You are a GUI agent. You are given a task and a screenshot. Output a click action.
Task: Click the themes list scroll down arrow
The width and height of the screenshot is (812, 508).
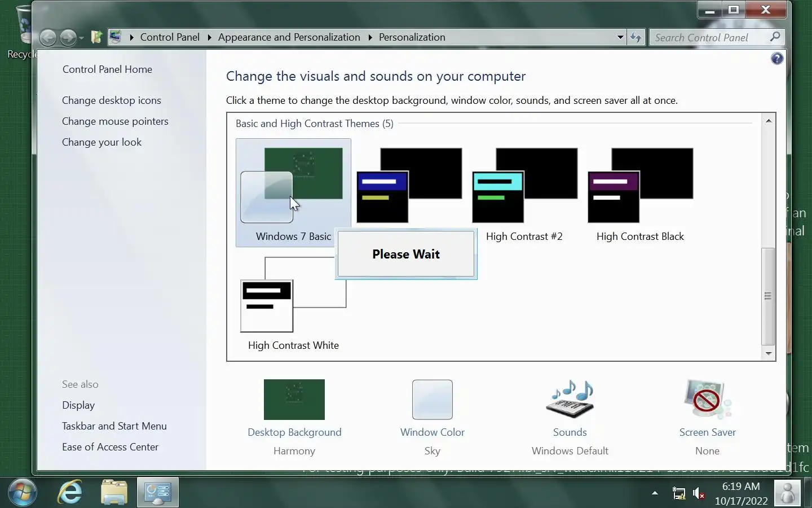click(x=768, y=353)
